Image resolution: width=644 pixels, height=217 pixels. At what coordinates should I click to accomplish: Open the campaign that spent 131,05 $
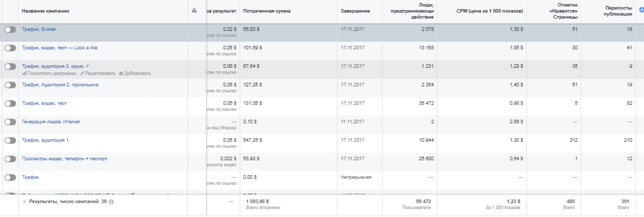pyautogui.click(x=44, y=103)
